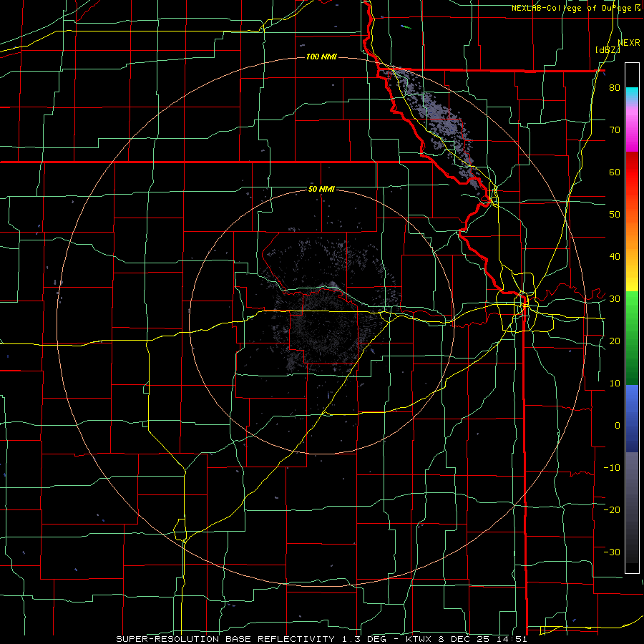The height and width of the screenshot is (644, 644).
Task: Click the [dBZ] units label
Action: tap(608, 50)
